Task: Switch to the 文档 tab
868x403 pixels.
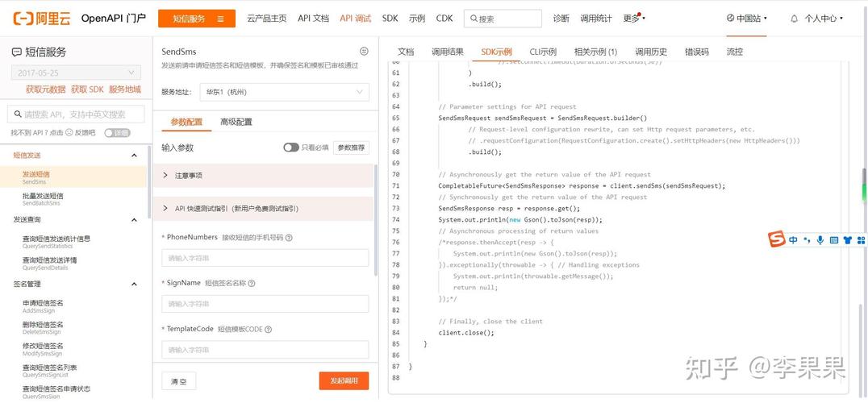Action: click(x=406, y=52)
